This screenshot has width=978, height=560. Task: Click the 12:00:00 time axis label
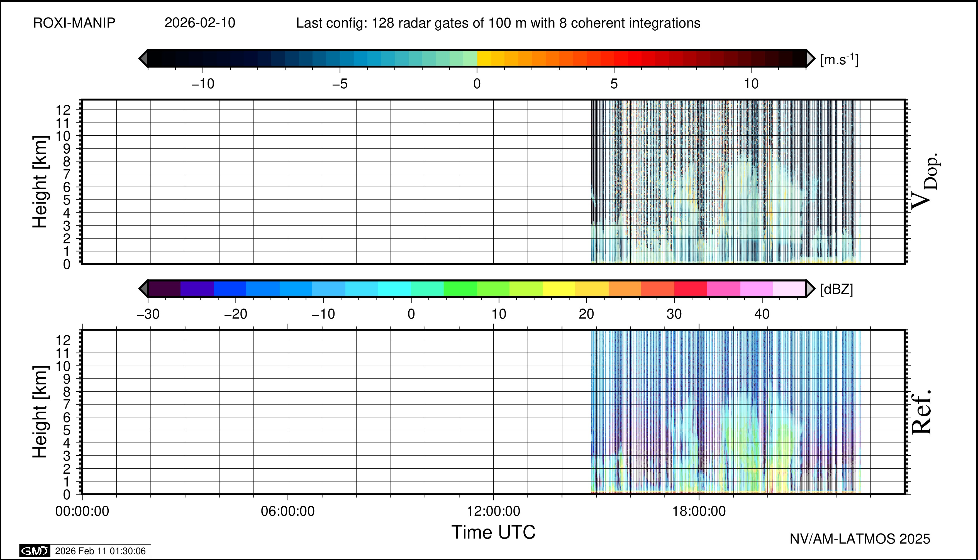point(493,511)
